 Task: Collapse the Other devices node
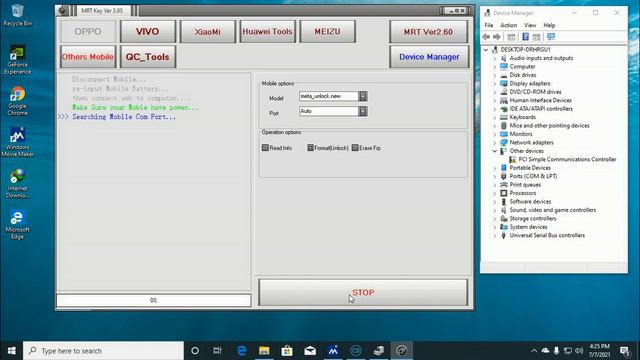tap(495, 151)
